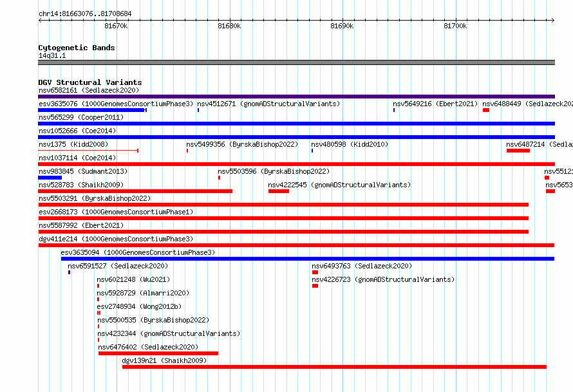The image size is (573, 392).
Task: Open nsv1052666 (Coe2014) label
Action: (77, 131)
